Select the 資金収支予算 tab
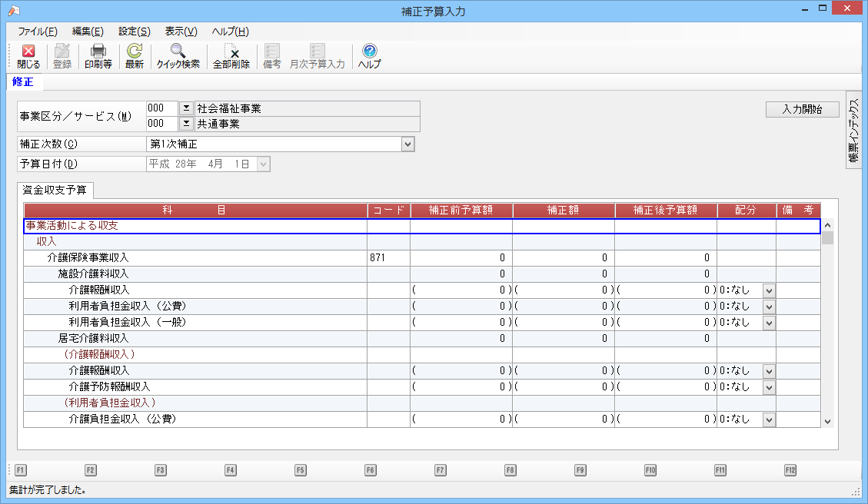 pyautogui.click(x=55, y=190)
